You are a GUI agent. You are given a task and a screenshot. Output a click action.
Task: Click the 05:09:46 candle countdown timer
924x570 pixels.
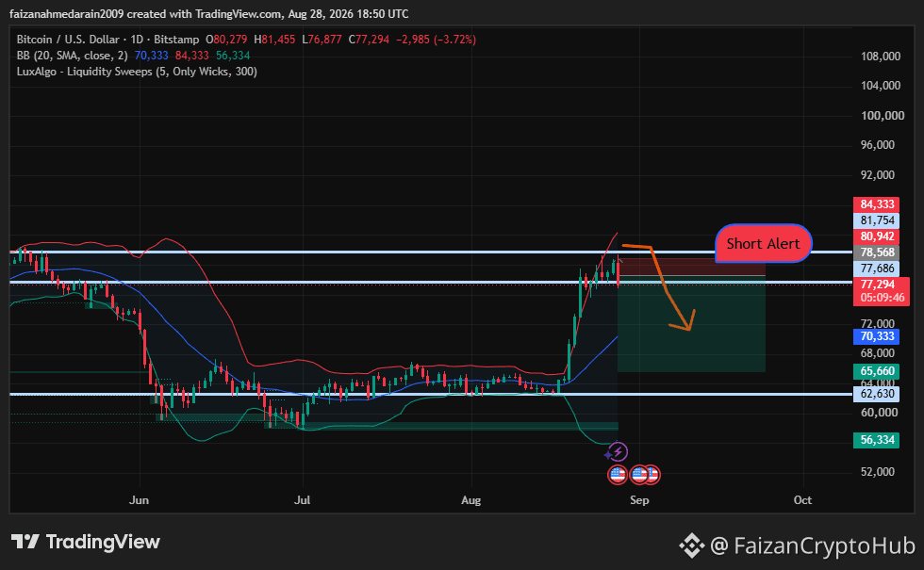pos(882,298)
